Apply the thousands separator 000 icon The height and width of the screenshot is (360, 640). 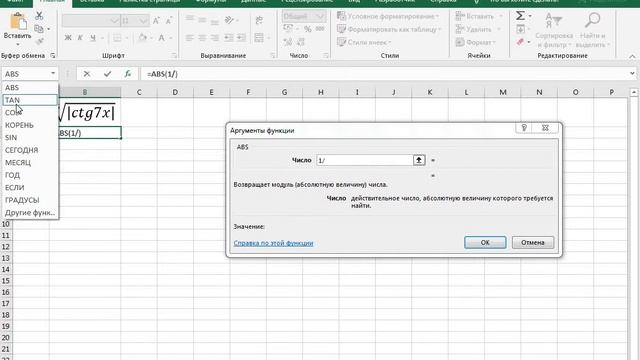pos(320,29)
